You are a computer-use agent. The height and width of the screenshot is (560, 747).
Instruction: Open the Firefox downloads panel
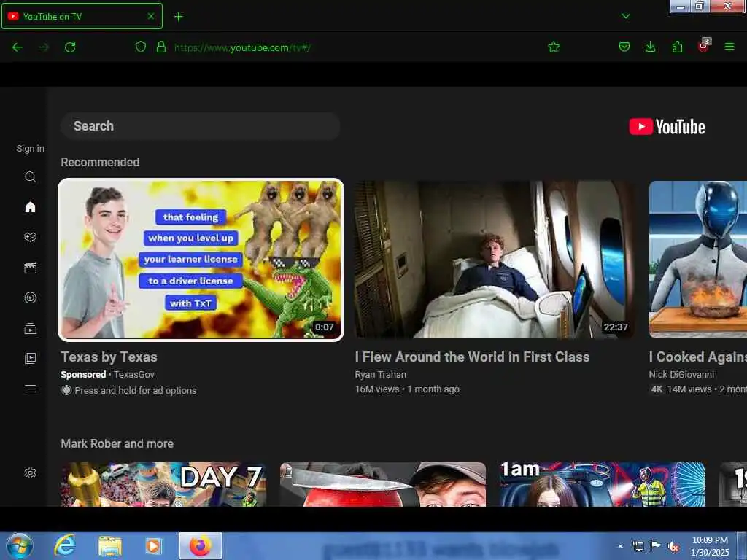point(650,47)
